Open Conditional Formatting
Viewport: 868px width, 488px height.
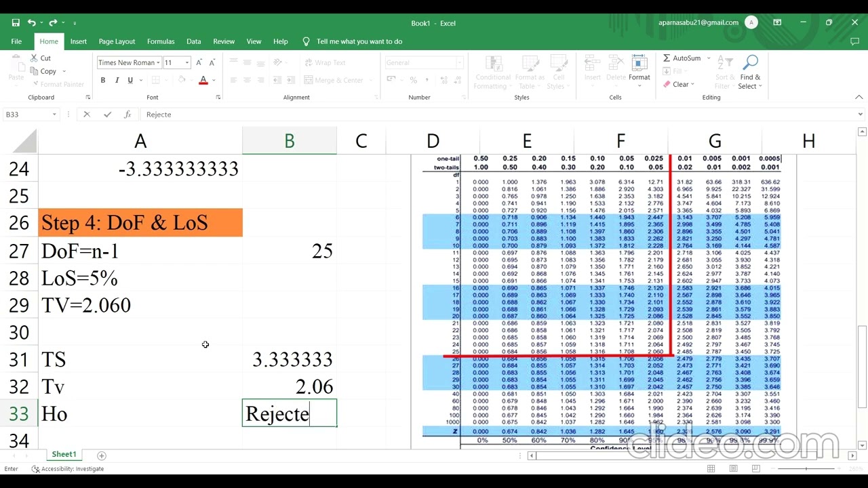pyautogui.click(x=492, y=72)
